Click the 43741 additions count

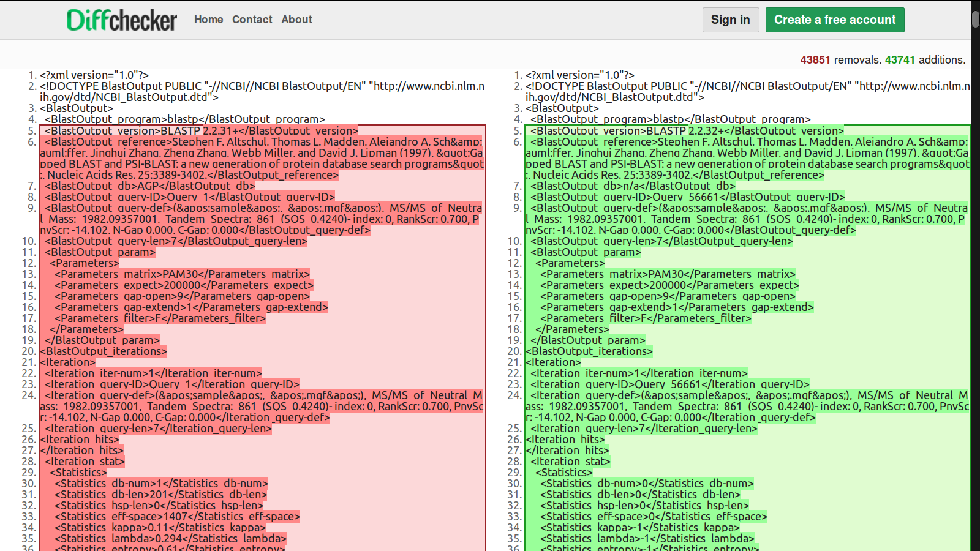pos(900,60)
